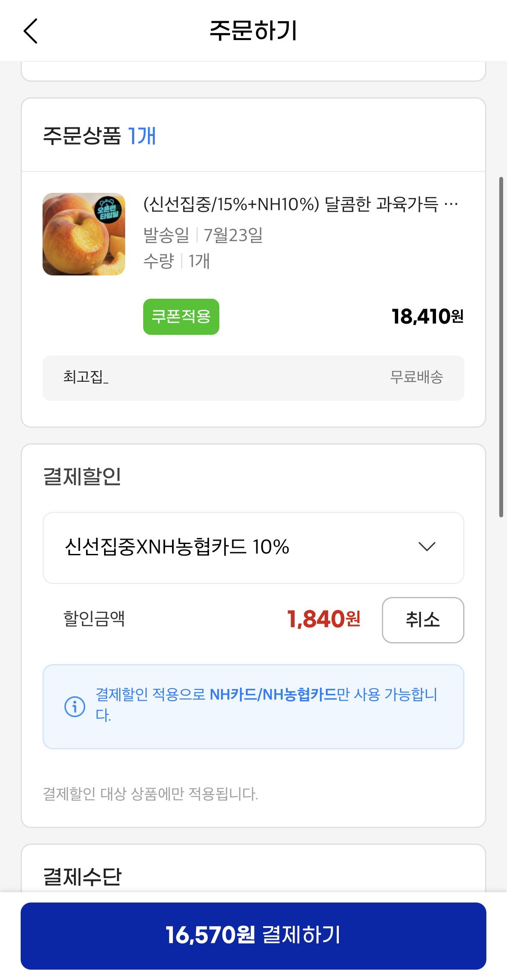Tap the 주문상품 1개 section header

coord(99,136)
